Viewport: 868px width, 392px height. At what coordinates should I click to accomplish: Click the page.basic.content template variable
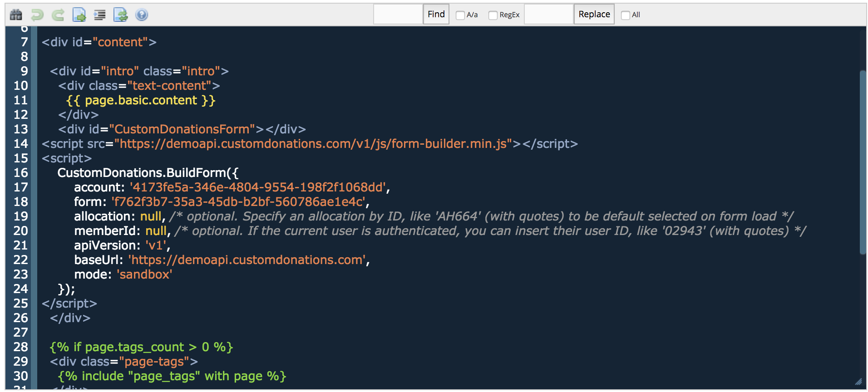(141, 100)
